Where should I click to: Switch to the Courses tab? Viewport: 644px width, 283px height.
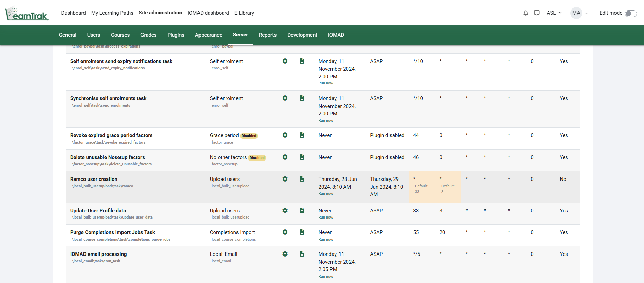tap(120, 35)
